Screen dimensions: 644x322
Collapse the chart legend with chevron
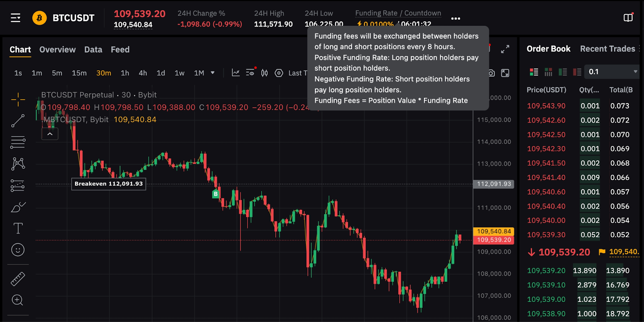[50, 134]
